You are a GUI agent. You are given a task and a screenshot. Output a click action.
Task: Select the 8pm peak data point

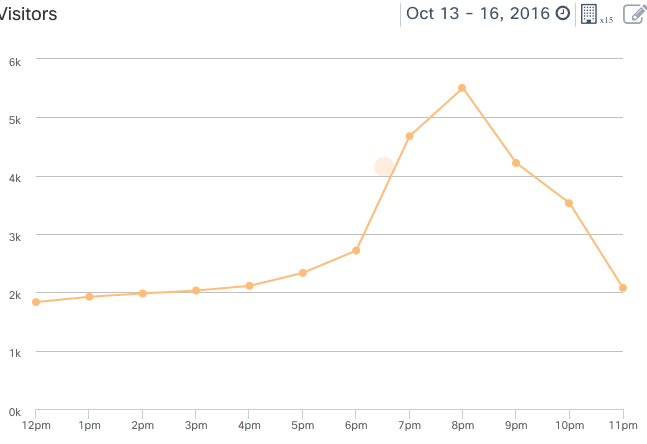[x=462, y=88]
